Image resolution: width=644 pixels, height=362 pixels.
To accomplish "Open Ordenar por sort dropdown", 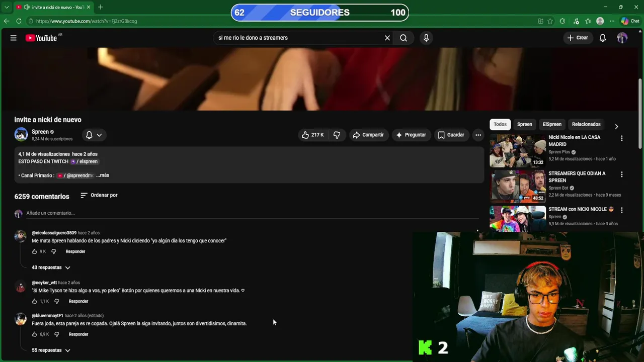I will [99, 195].
